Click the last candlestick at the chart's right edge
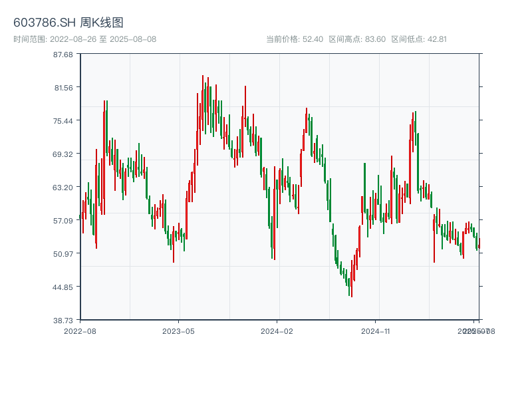Image resolution: width=532 pixels, height=399 pixels. [479, 243]
